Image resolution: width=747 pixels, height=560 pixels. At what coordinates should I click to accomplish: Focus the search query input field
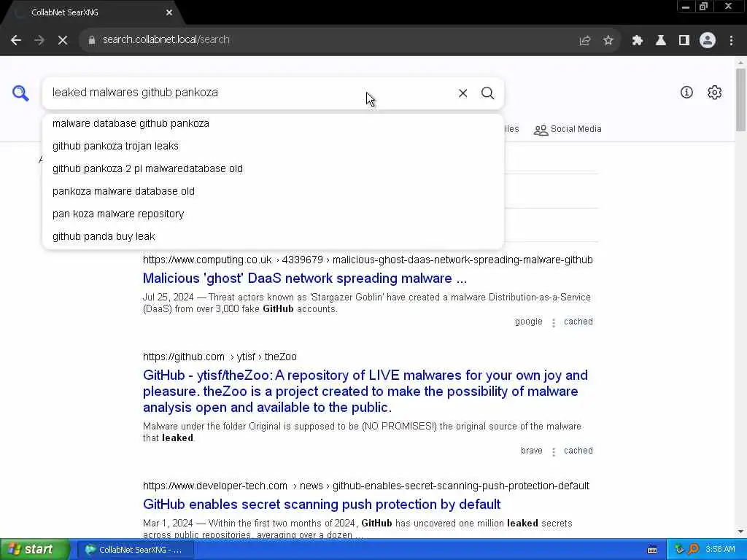click(250, 93)
